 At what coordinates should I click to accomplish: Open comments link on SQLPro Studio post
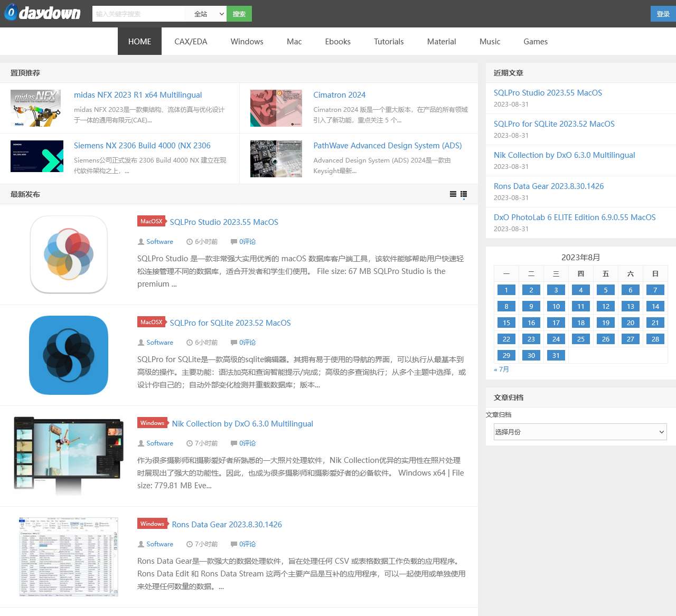pos(247,242)
